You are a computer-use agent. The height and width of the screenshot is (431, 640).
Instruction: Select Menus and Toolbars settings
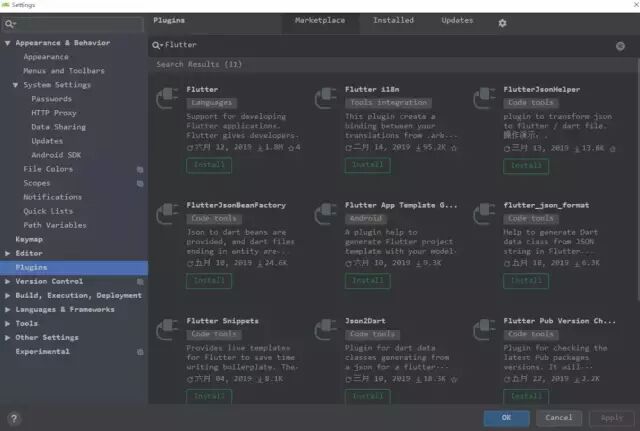coord(64,71)
